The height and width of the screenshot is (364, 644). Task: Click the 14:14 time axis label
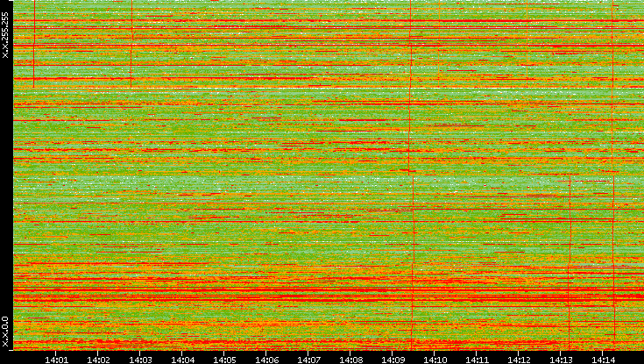tap(603, 360)
